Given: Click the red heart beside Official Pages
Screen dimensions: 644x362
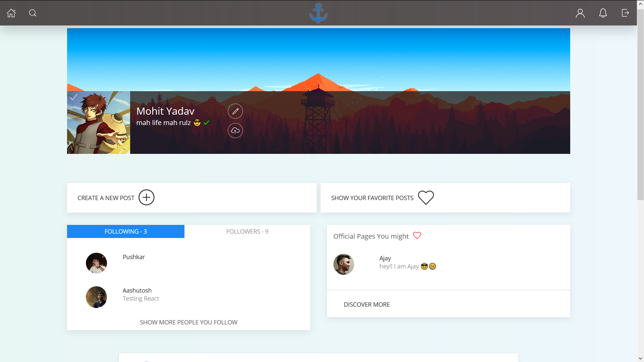Looking at the screenshot, I should tap(417, 236).
